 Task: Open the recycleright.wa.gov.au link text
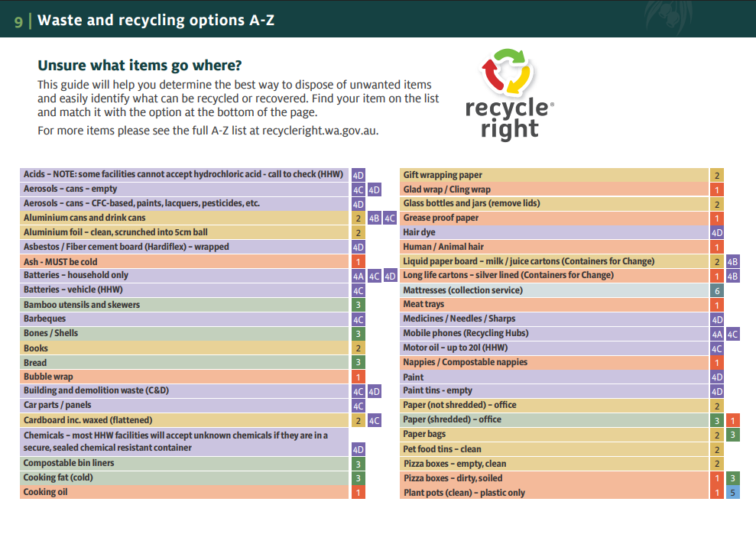[x=320, y=131]
